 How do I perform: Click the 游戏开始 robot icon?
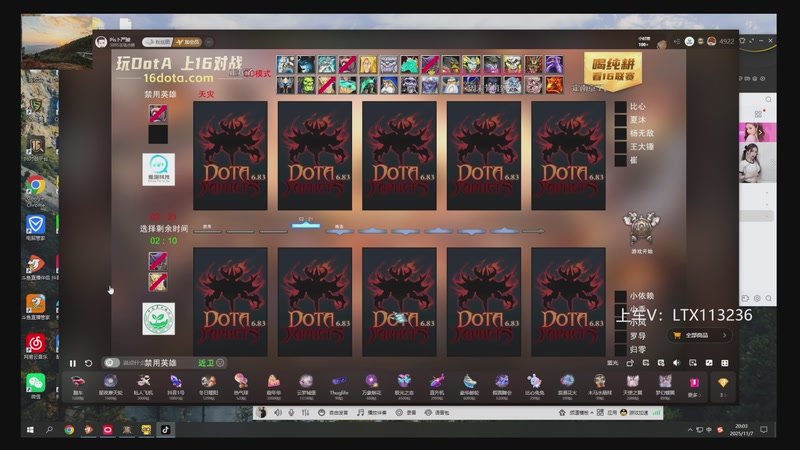[641, 229]
